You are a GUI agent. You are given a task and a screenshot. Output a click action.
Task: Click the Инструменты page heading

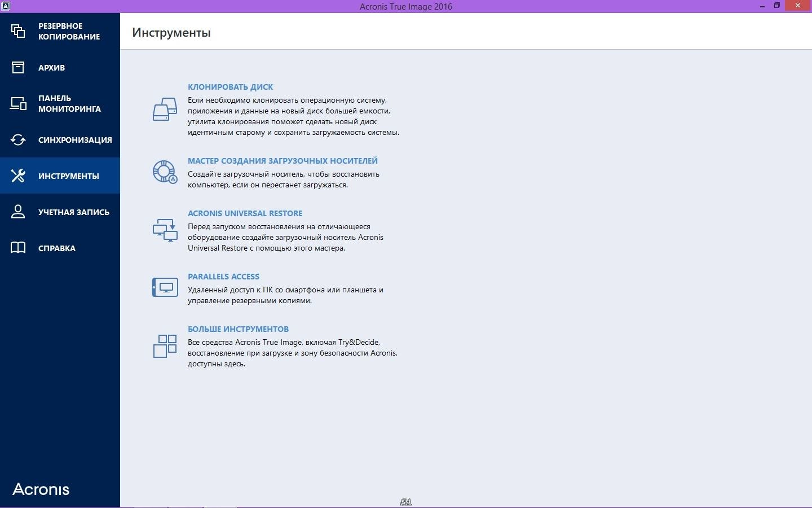coord(171,33)
